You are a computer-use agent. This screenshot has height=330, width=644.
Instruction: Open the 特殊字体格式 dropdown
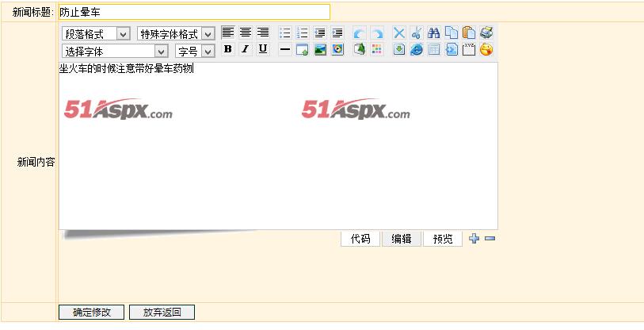176,34
